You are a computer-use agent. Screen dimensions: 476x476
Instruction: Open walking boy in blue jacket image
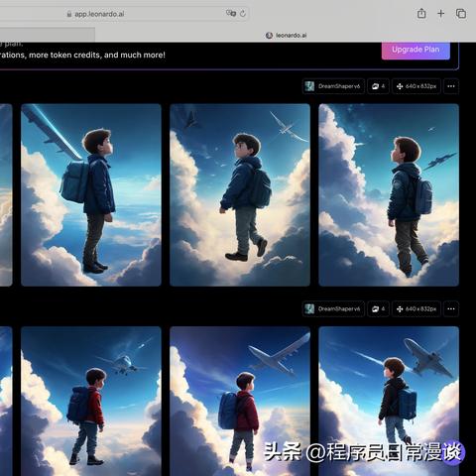coord(240,195)
